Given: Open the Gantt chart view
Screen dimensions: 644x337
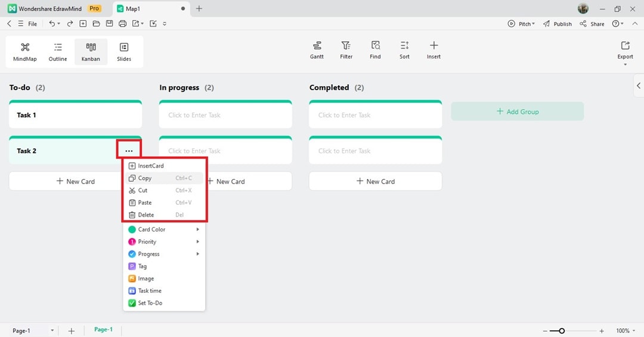Looking at the screenshot, I should coord(317,50).
